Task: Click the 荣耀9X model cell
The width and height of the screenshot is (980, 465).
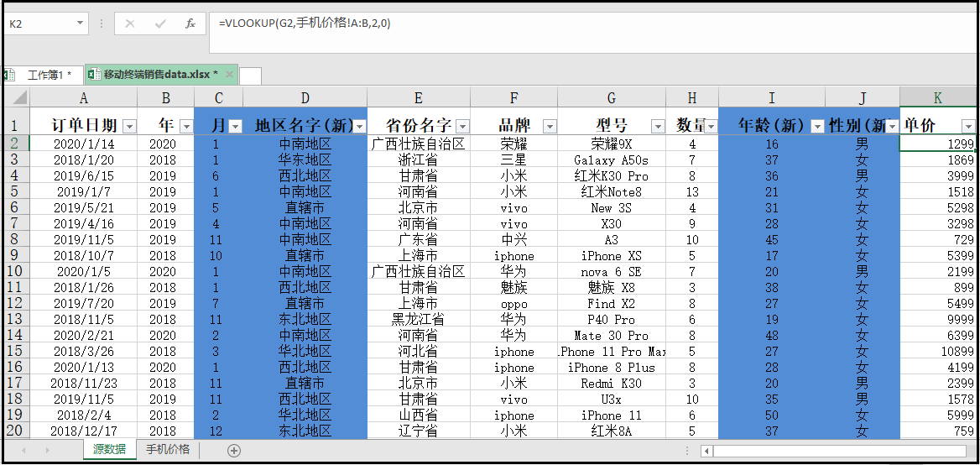Action: (612, 144)
